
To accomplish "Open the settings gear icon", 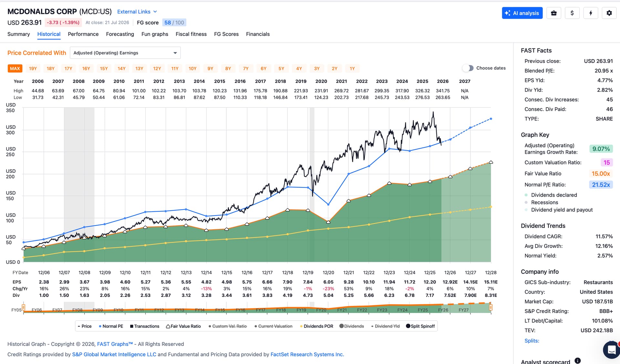I will 609,13.
